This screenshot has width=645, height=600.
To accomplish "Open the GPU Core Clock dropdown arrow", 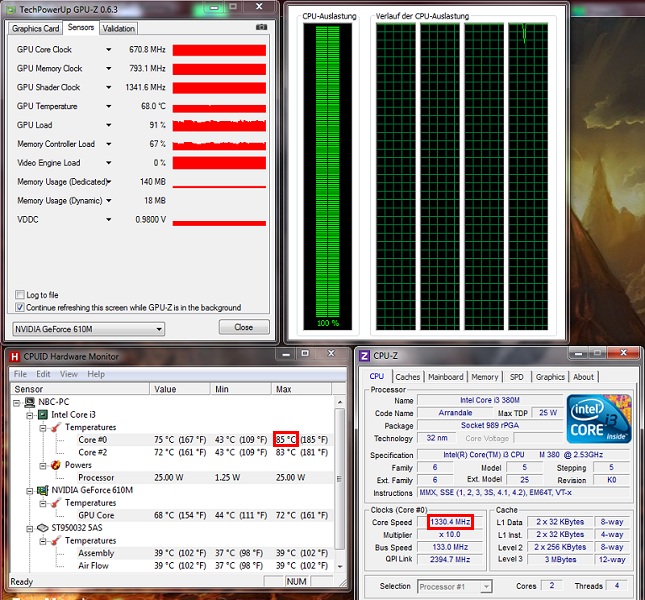I will (x=109, y=50).
